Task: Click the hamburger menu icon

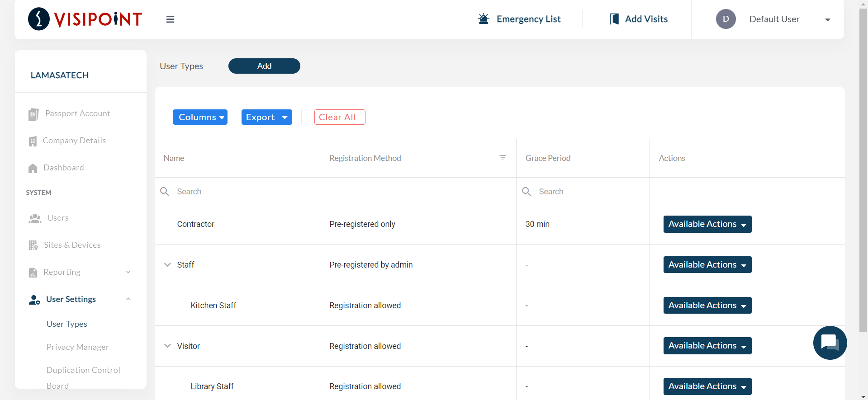Action: 170,19
